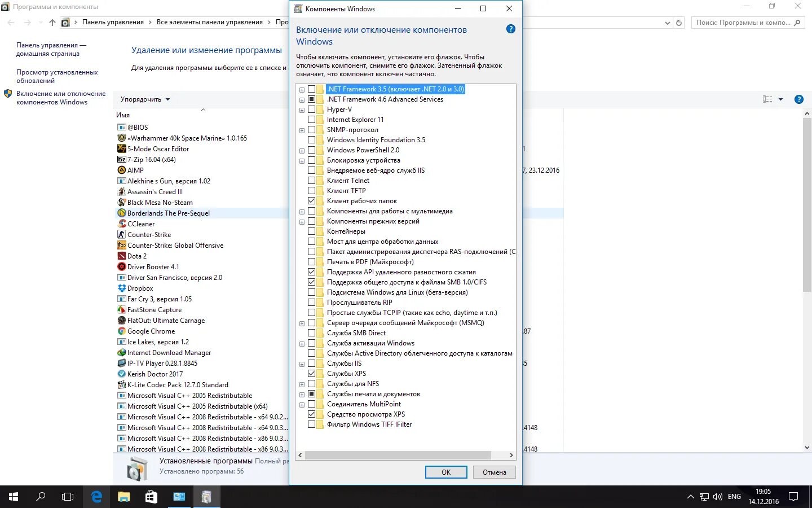Select the Dropbox icon in program list
This screenshot has height=508, width=812.
121,288
